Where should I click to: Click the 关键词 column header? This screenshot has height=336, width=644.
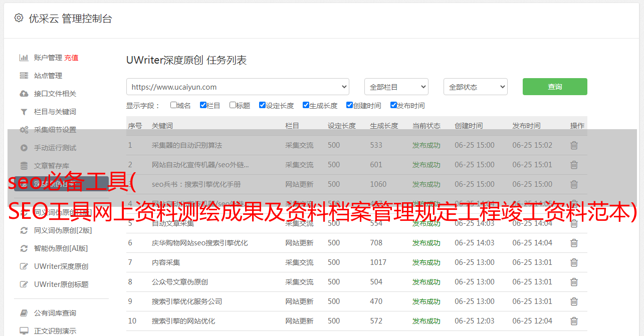pyautogui.click(x=162, y=126)
